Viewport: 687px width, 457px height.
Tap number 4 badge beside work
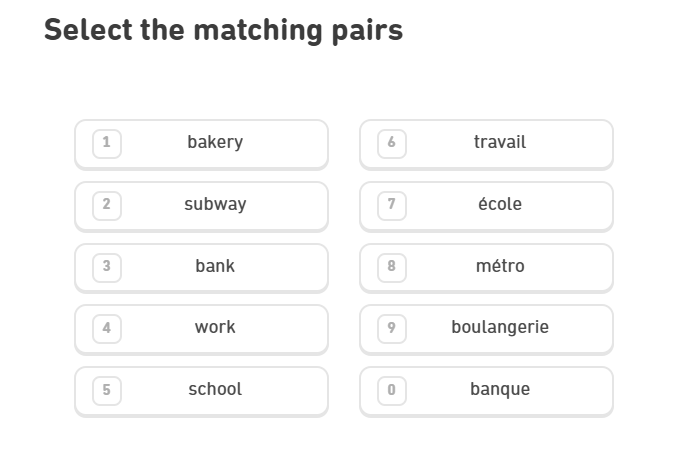107,328
